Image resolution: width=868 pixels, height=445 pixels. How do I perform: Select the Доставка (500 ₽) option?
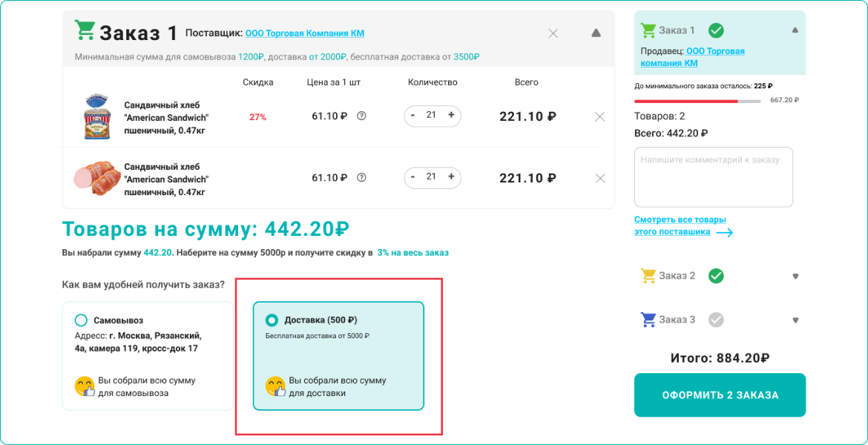click(272, 320)
